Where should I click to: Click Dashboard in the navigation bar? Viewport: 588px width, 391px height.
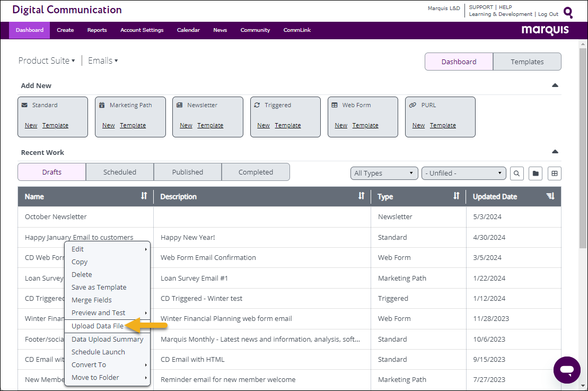coord(30,30)
